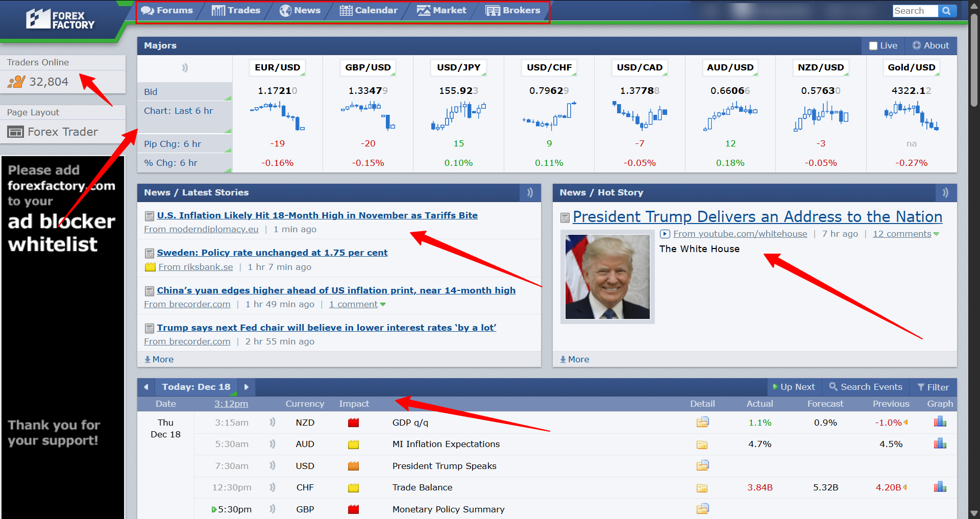
Task: Expand 12 comments dropdown on hot story
Action: click(x=936, y=234)
